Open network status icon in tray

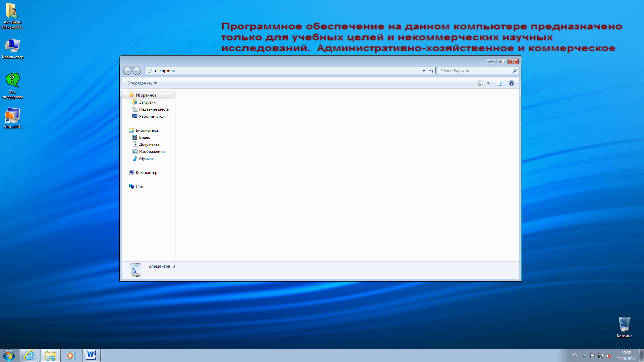[600, 356]
